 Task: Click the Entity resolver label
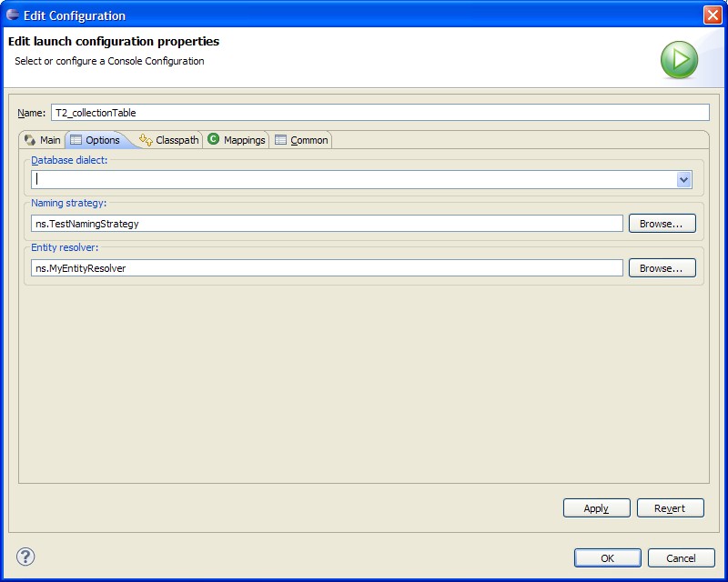(65, 247)
